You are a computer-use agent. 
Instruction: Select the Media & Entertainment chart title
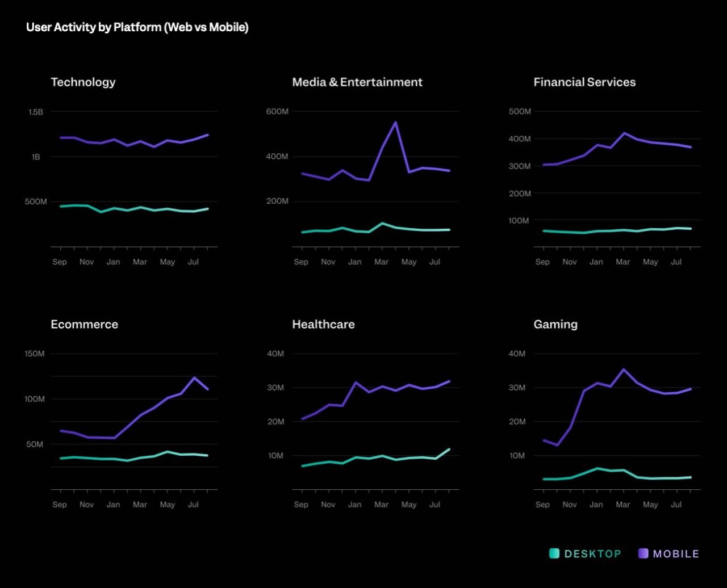pos(357,82)
